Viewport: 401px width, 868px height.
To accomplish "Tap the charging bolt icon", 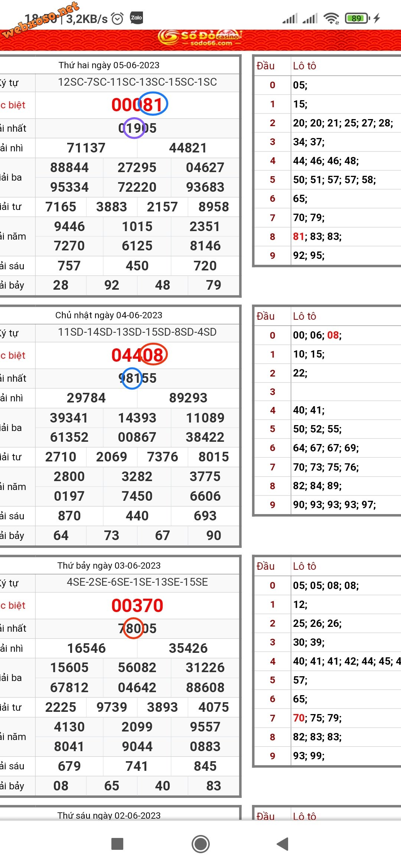I will [x=377, y=18].
